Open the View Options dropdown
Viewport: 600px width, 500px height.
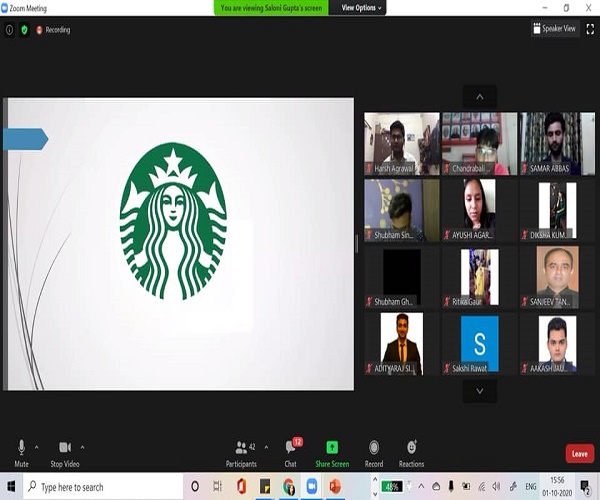pos(361,8)
